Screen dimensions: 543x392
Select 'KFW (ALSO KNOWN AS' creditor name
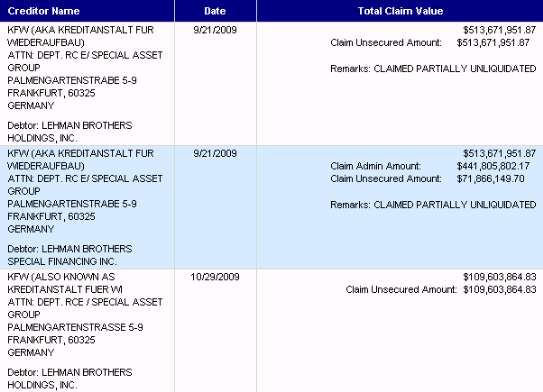click(61, 277)
